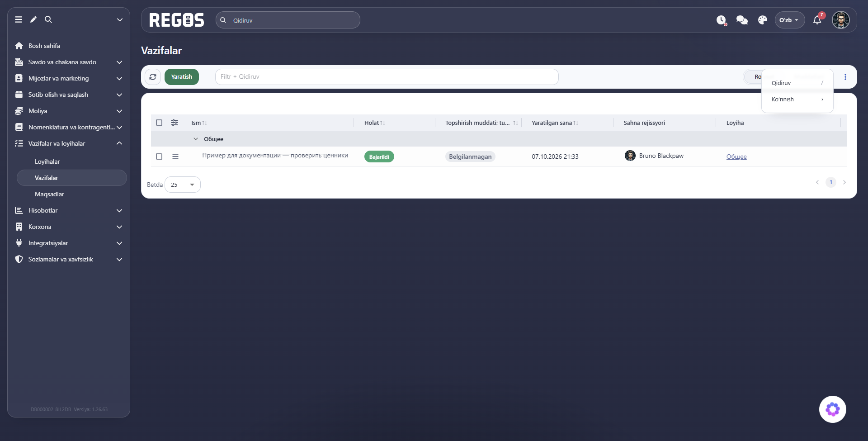Open the theme palette icon
Image resolution: width=868 pixels, height=441 pixels.
pos(763,20)
